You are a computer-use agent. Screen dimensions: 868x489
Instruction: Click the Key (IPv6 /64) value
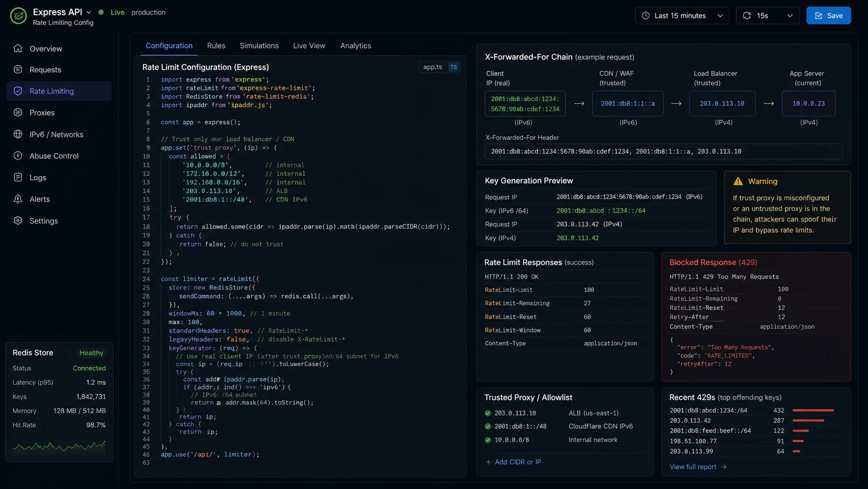[x=601, y=211]
